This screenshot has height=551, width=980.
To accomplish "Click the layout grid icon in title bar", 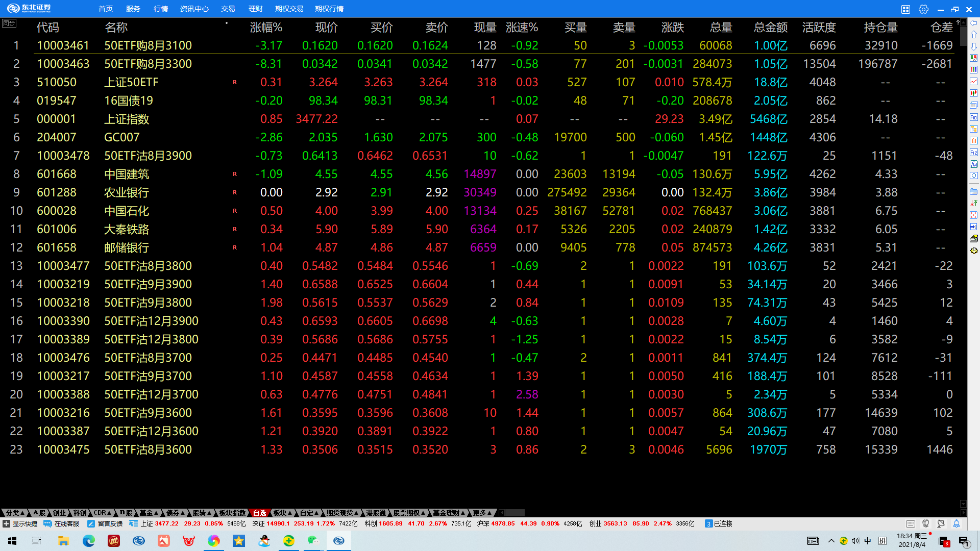I will [905, 9].
